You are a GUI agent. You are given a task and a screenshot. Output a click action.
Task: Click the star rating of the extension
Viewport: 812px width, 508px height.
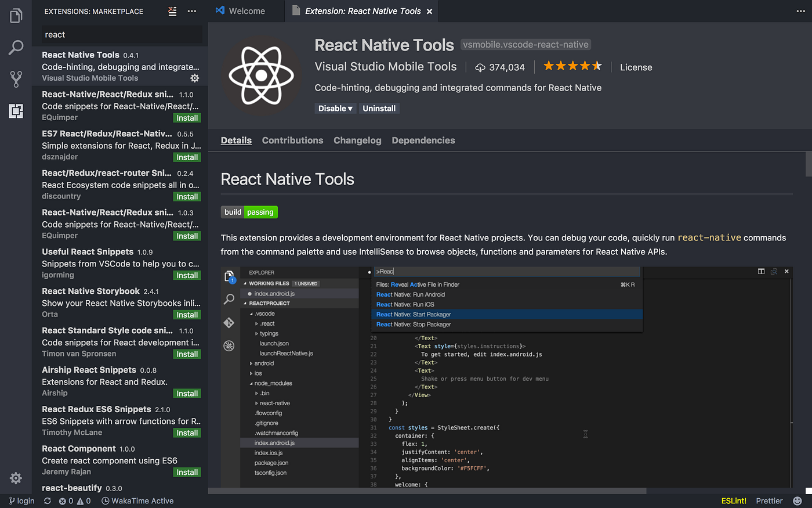572,66
